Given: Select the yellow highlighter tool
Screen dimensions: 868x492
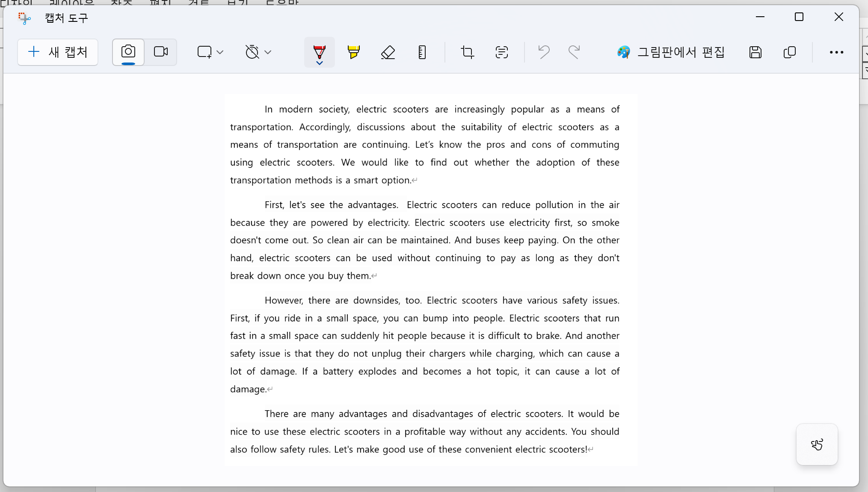Looking at the screenshot, I should [353, 52].
